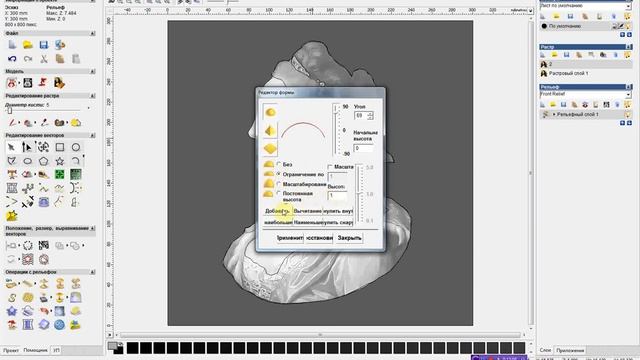Click the yellow star icon below vector tools
The height and width of the screenshot is (360, 640).
pyautogui.click(x=11, y=216)
